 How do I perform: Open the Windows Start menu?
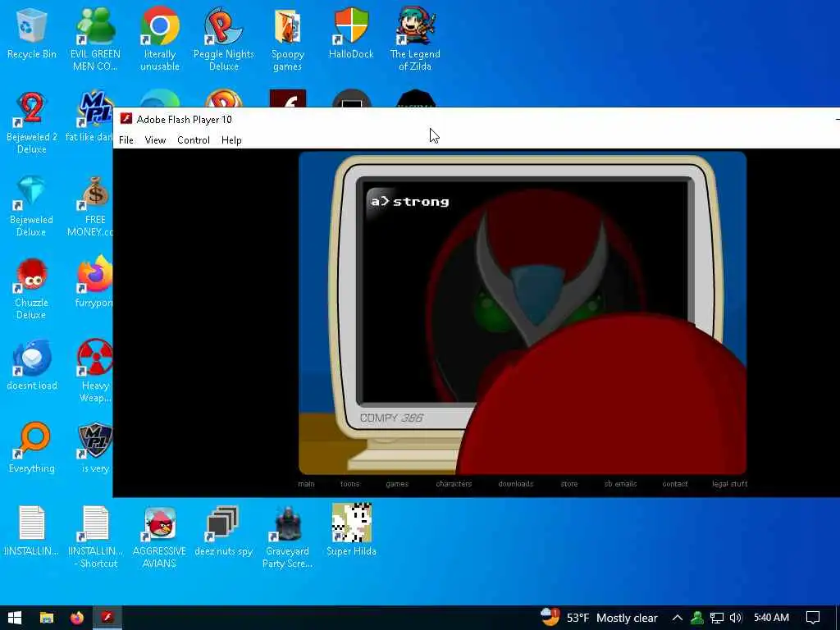pos(15,618)
